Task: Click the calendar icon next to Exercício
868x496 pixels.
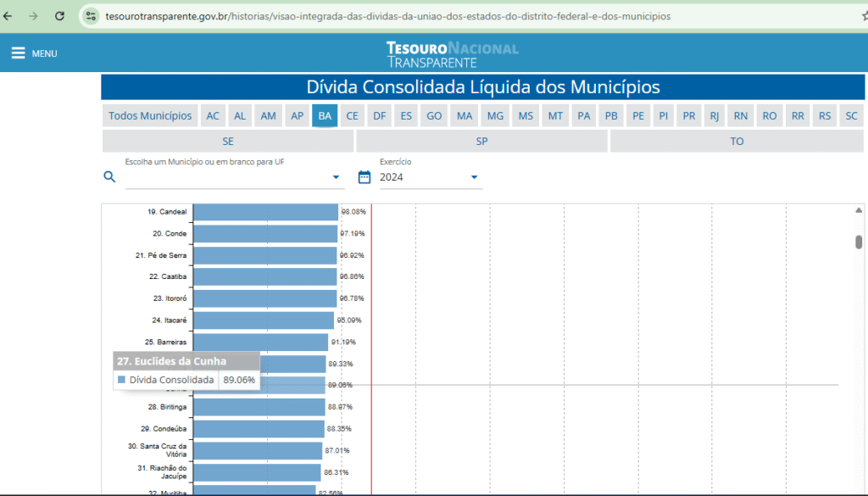Action: point(364,176)
